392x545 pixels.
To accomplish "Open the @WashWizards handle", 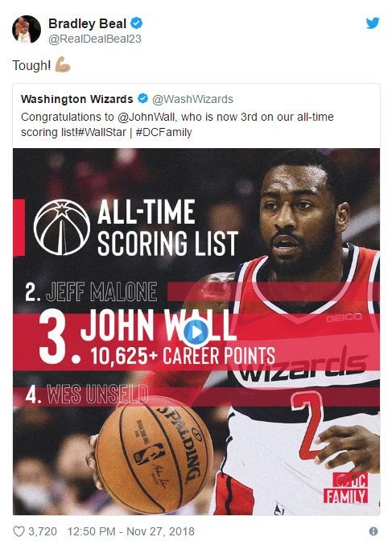I will click(193, 99).
